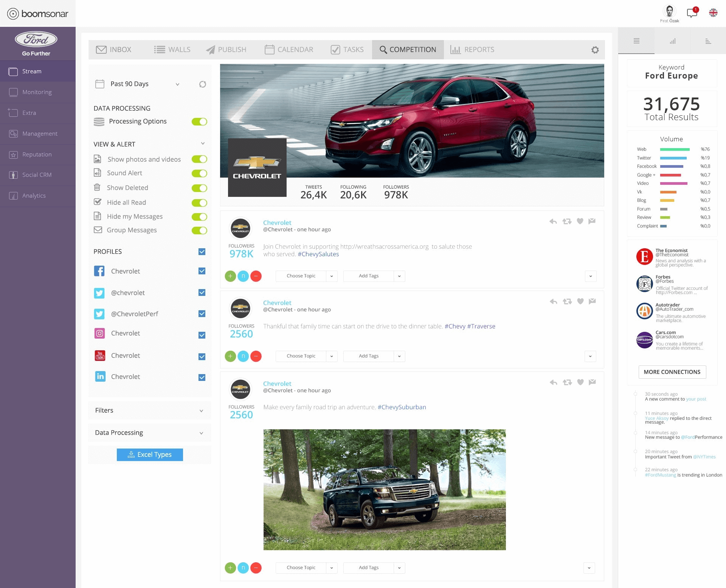
Task: Expand more options arrow on Traverse post
Action: (x=590, y=356)
